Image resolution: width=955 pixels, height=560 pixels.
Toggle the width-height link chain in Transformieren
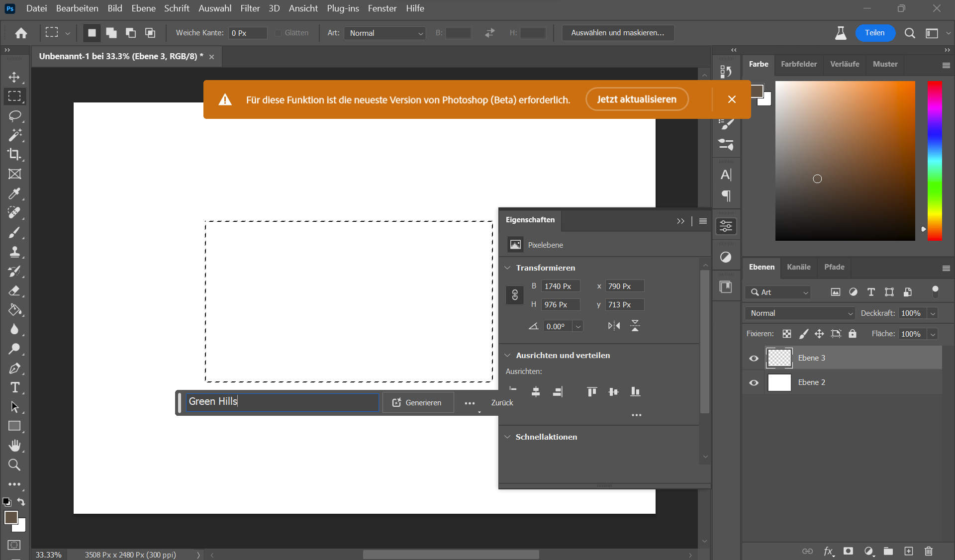514,295
